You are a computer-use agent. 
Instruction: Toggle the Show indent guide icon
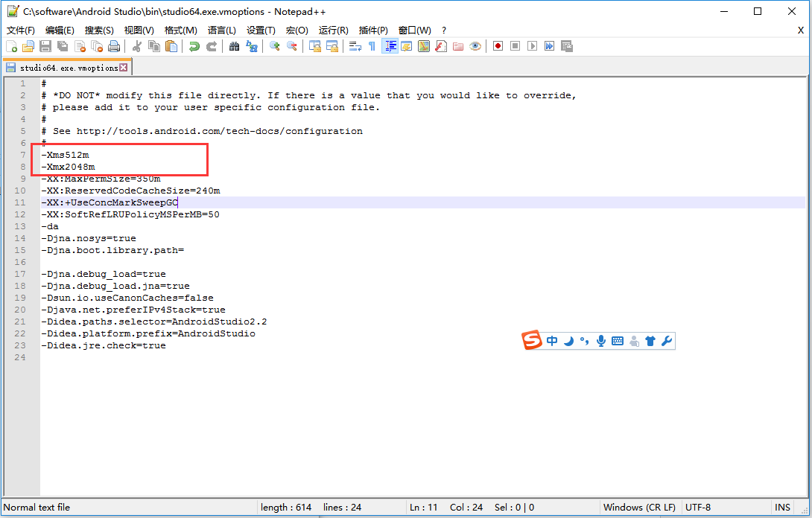point(390,47)
